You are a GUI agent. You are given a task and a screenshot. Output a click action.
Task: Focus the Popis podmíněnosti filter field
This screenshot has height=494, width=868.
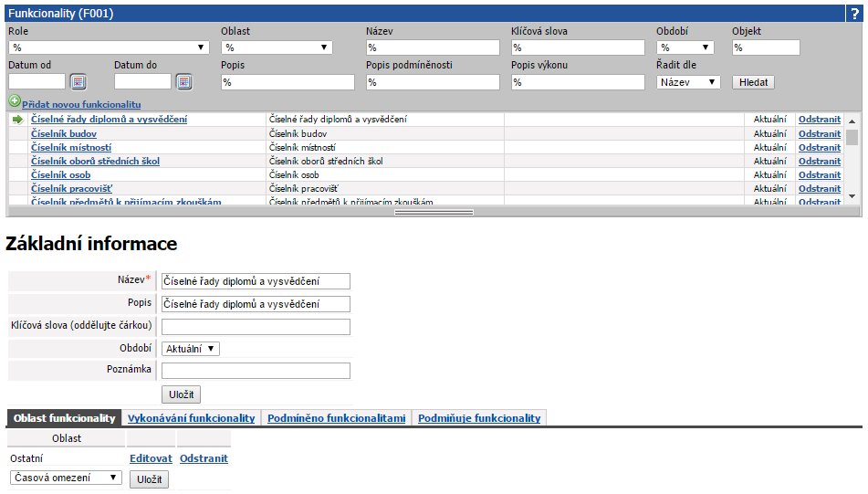pyautogui.click(x=433, y=82)
